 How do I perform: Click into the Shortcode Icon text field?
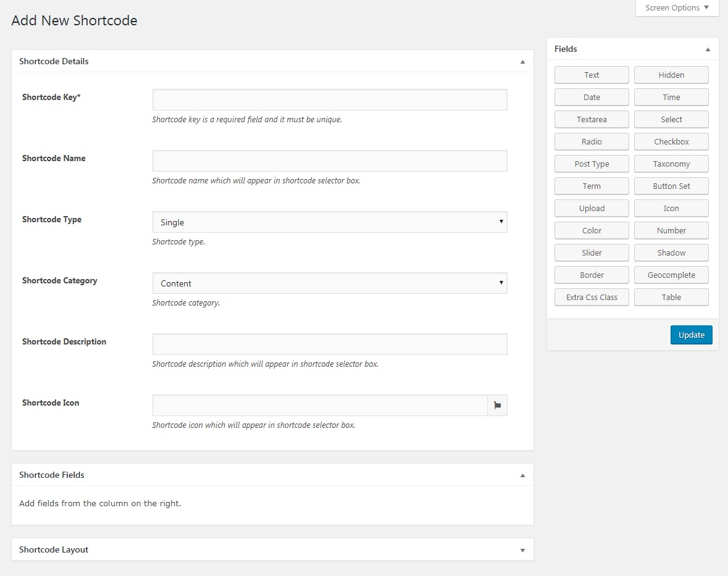click(320, 406)
